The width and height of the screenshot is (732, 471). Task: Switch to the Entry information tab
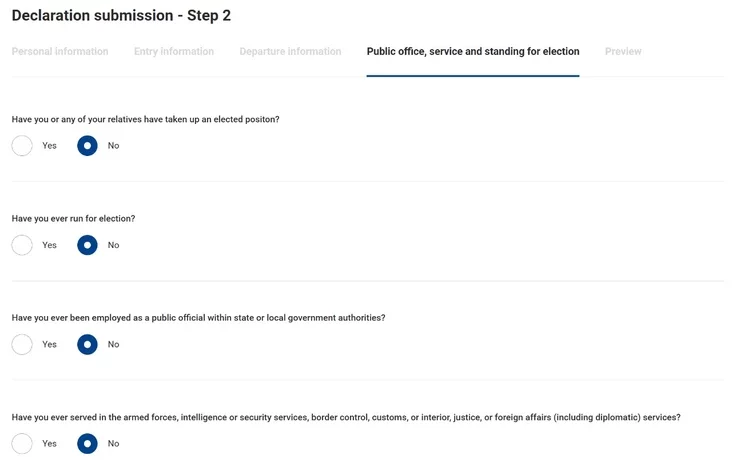point(174,52)
